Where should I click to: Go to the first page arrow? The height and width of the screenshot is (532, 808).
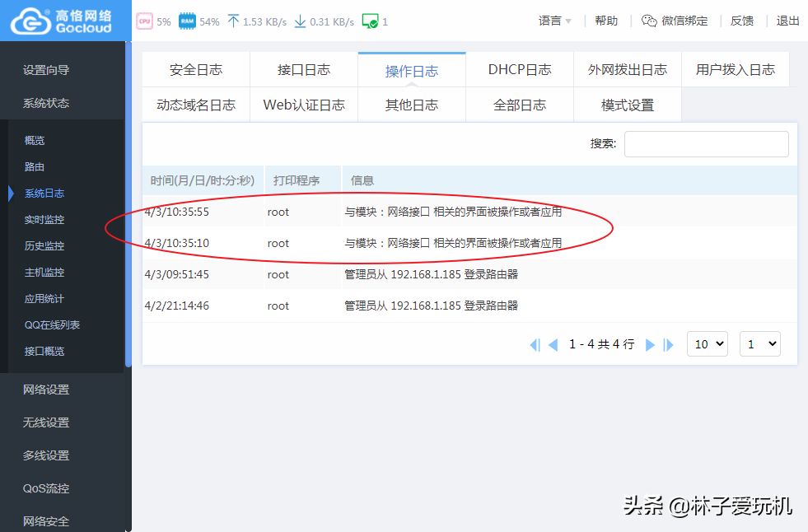pos(535,345)
